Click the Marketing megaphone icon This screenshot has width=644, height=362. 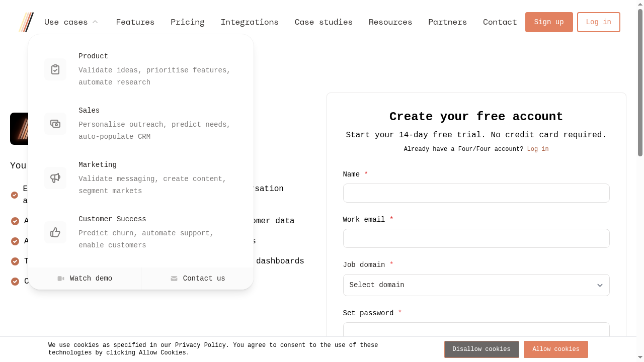[55, 178]
